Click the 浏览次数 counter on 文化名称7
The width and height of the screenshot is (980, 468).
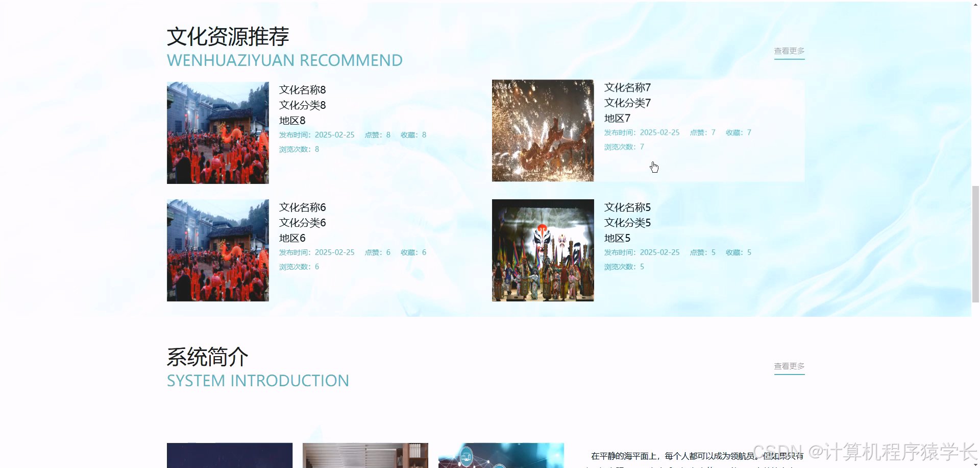click(623, 147)
